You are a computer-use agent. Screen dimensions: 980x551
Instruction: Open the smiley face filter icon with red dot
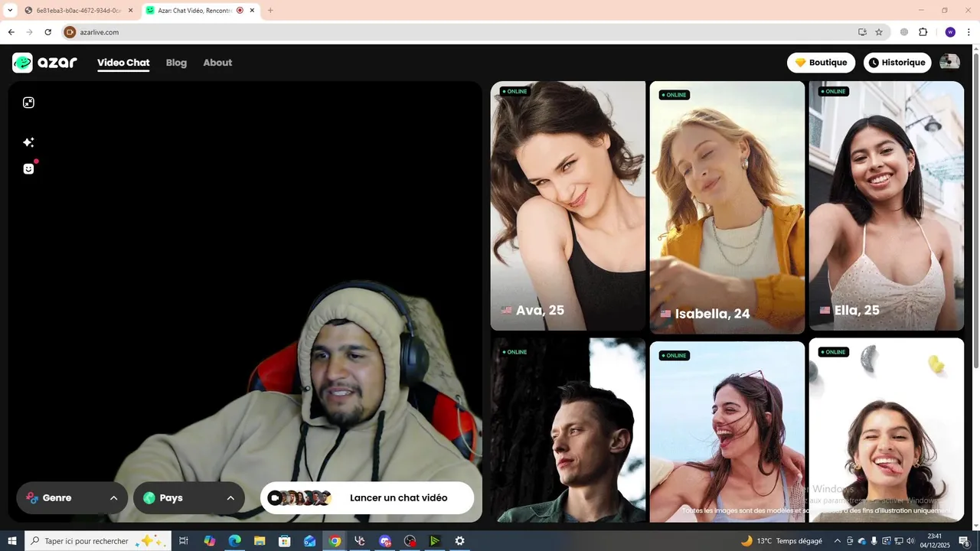(x=28, y=168)
